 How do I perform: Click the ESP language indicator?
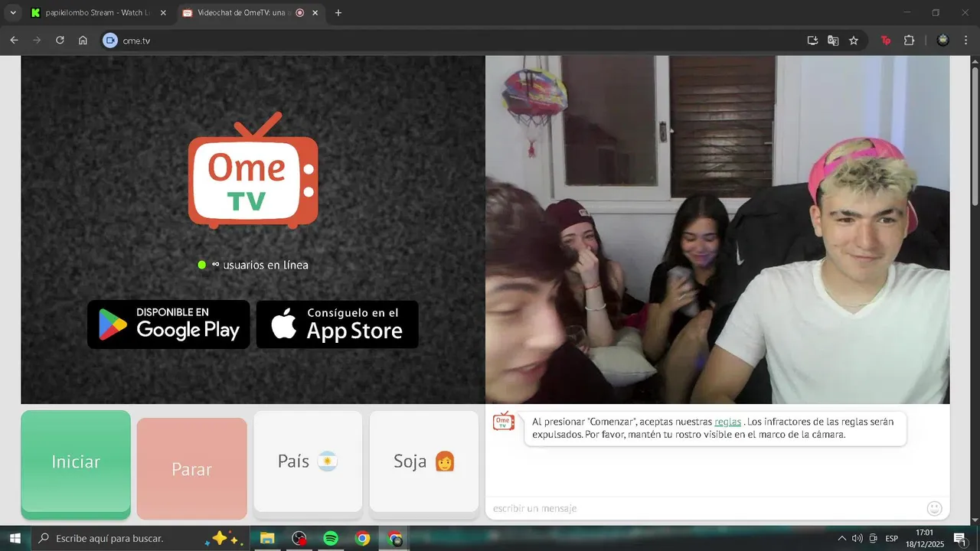[892, 539]
